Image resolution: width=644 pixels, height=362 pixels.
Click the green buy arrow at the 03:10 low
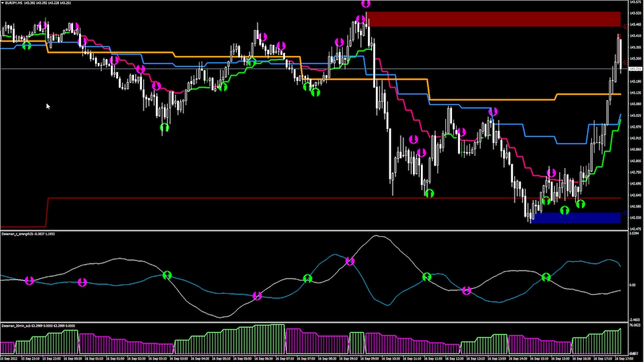point(164,127)
